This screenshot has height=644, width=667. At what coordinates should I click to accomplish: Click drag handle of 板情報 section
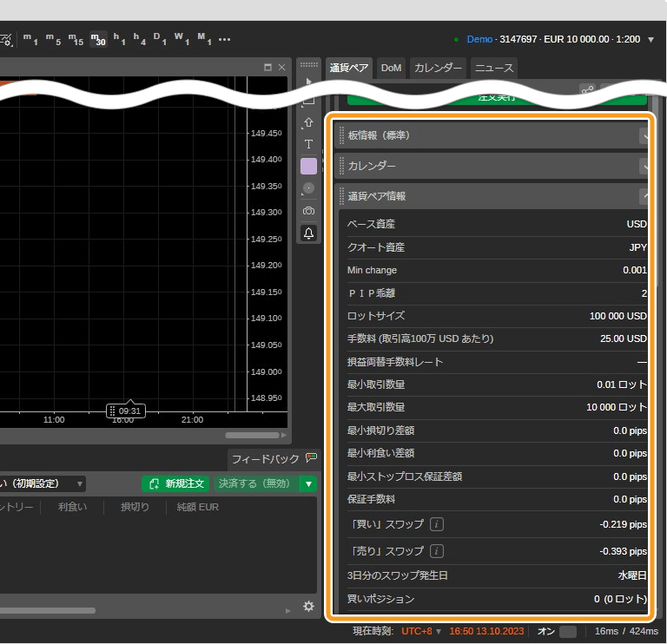tap(341, 135)
